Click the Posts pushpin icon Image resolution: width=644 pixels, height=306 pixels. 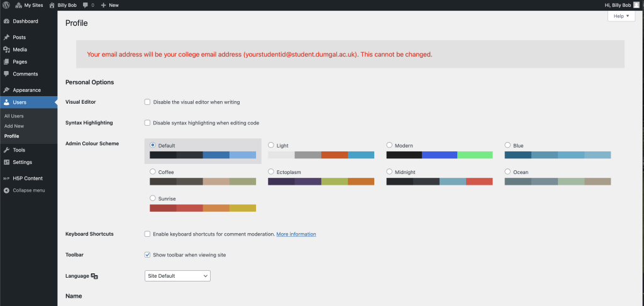(x=6, y=37)
